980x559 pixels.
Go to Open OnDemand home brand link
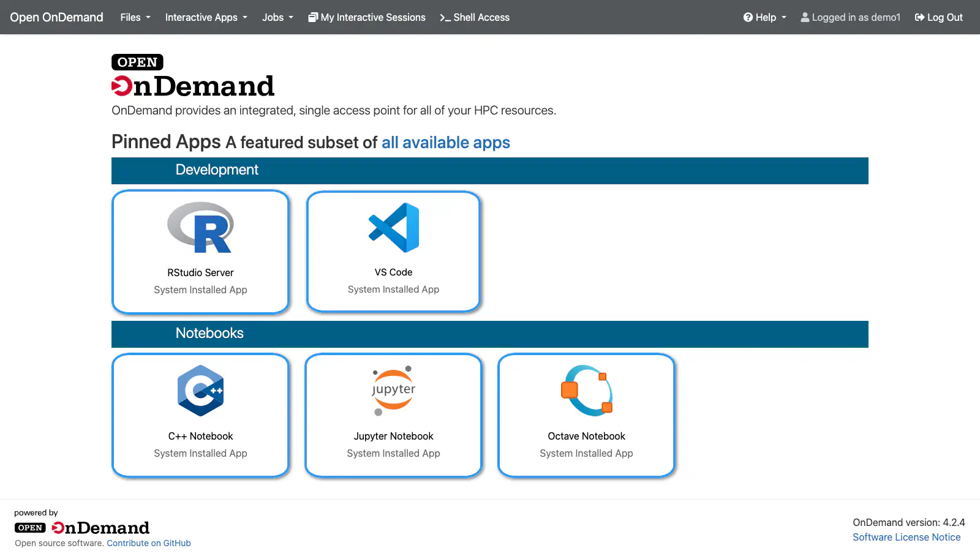[56, 17]
